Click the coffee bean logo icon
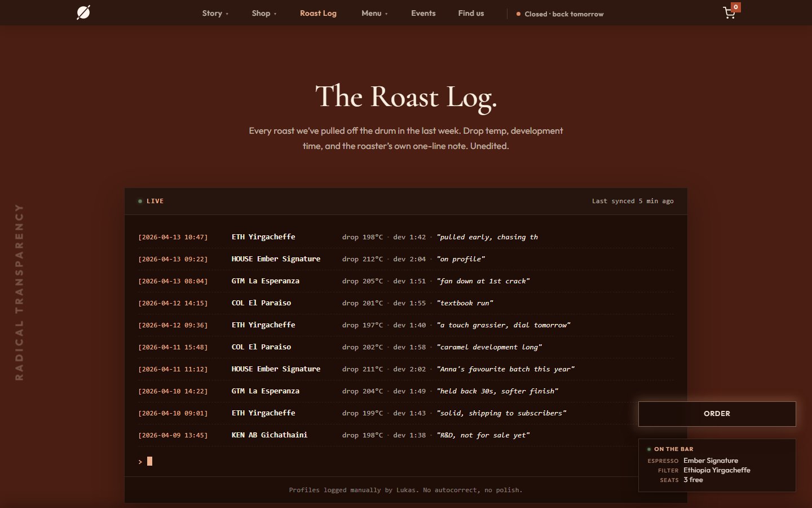The width and height of the screenshot is (812, 508). pyautogui.click(x=83, y=12)
